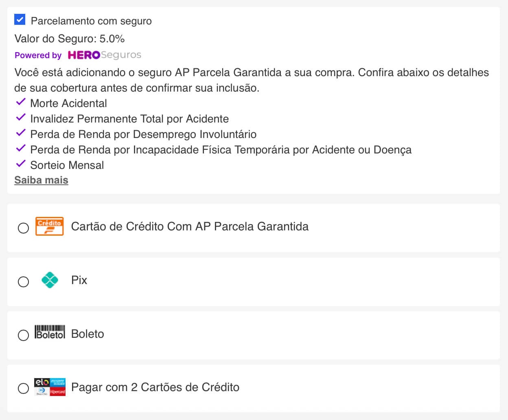Choose the Pix payment label
Viewport: 508px width, 420px height.
point(79,280)
